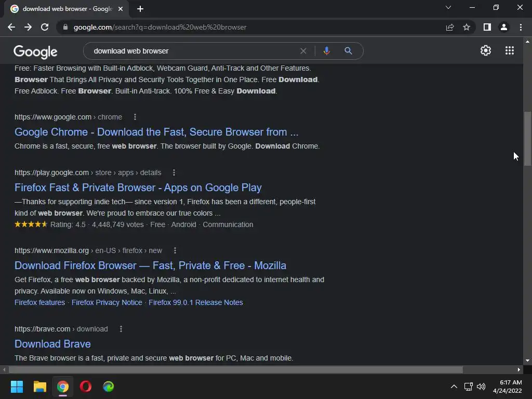Open the Windows Start menu

(x=17, y=387)
